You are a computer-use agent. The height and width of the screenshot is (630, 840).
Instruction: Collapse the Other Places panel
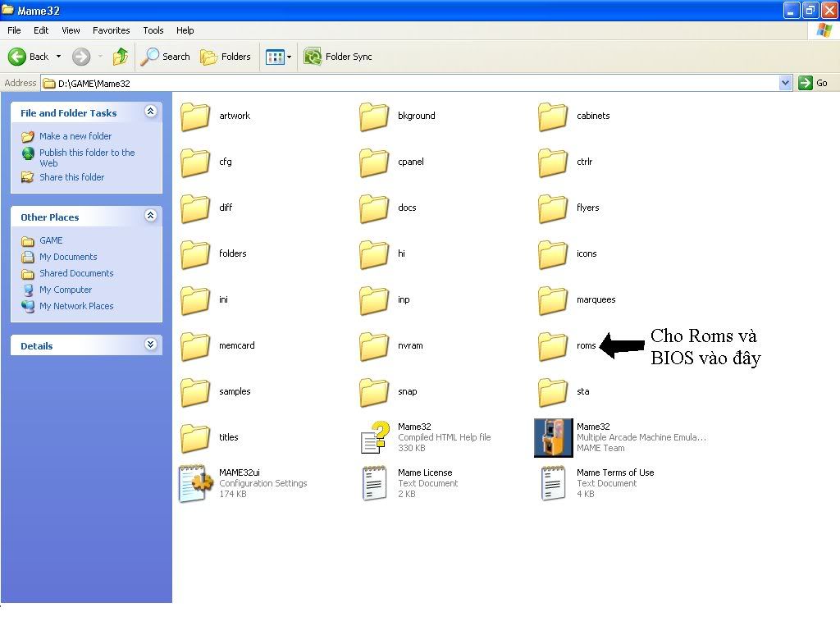coord(151,216)
